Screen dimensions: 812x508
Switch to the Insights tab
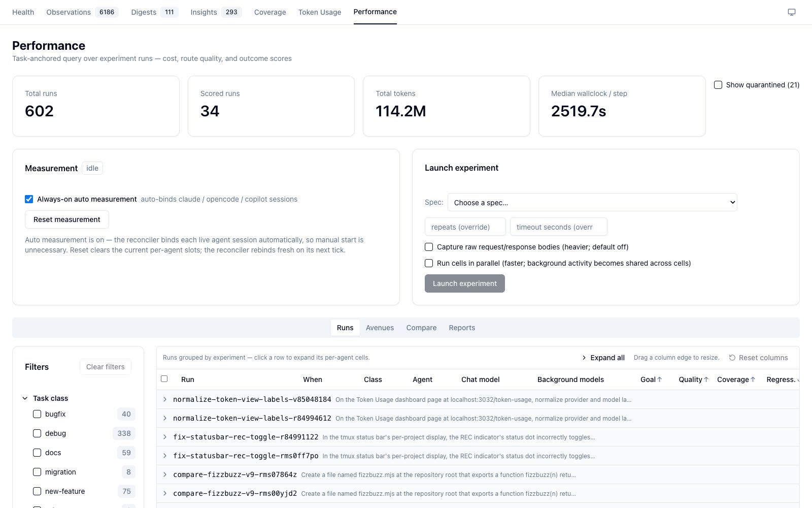(x=216, y=12)
